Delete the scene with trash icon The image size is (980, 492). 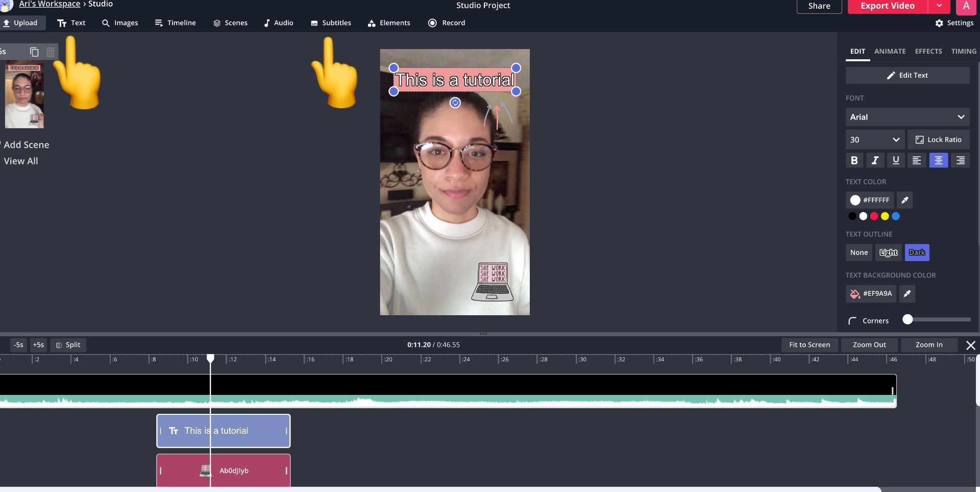[x=51, y=52]
